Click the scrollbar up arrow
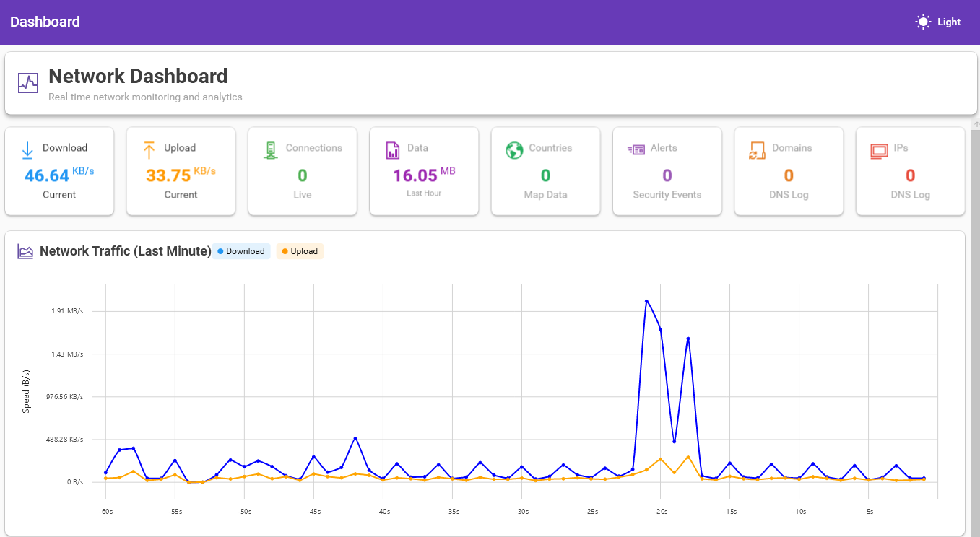Screen dimensions: 980x537 click(x=975, y=125)
